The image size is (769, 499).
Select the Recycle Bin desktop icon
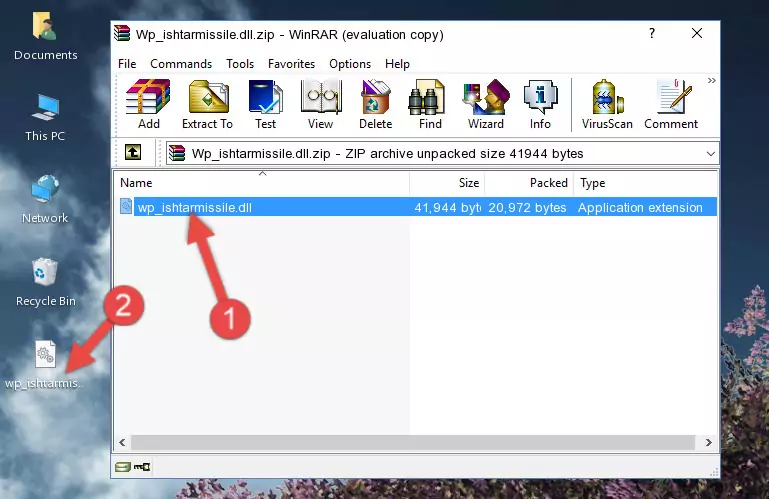pos(46,282)
